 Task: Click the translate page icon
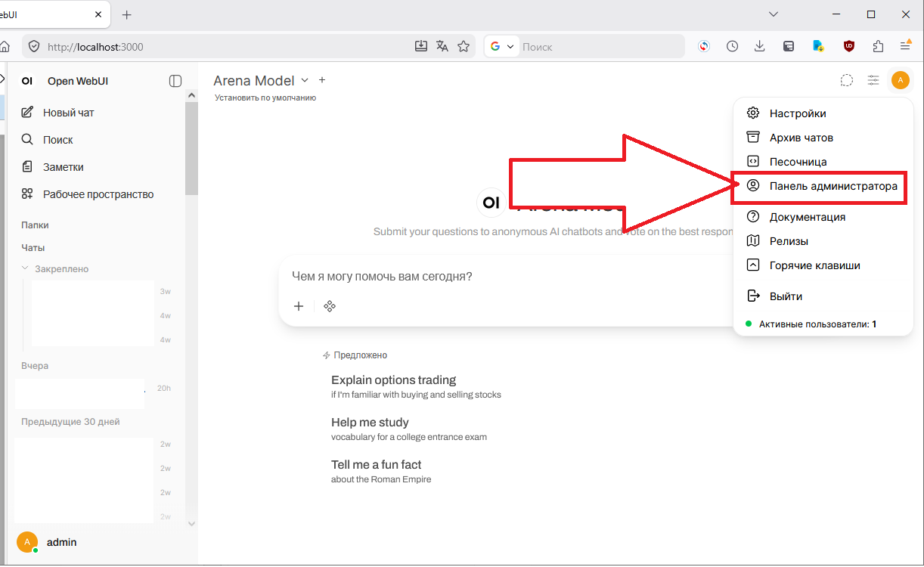(442, 47)
